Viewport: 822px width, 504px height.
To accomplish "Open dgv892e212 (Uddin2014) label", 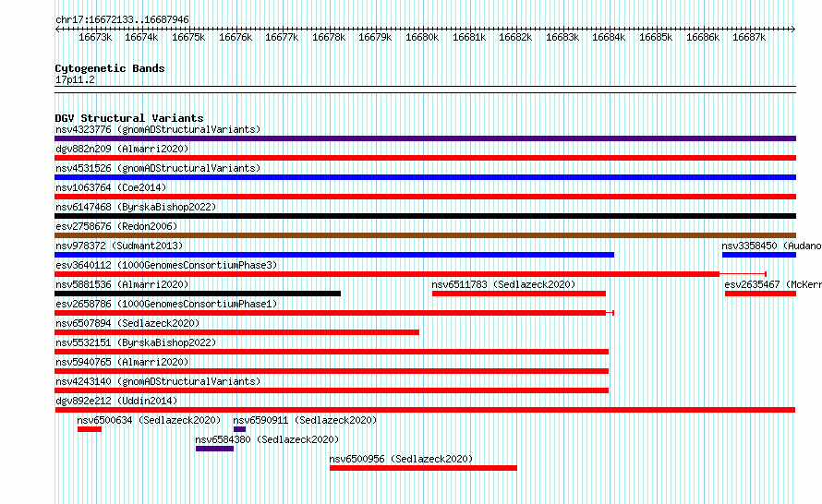I will tap(116, 401).
